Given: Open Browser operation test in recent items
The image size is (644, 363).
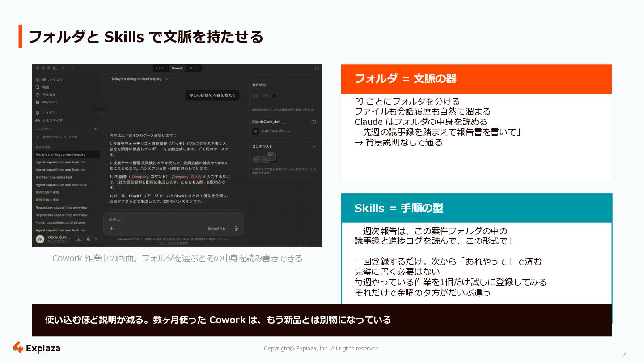Looking at the screenshot, I should pyautogui.click(x=54, y=177).
